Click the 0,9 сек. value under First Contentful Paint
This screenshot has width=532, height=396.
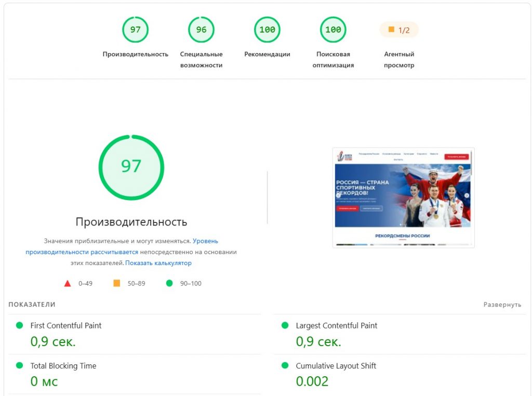(53, 341)
